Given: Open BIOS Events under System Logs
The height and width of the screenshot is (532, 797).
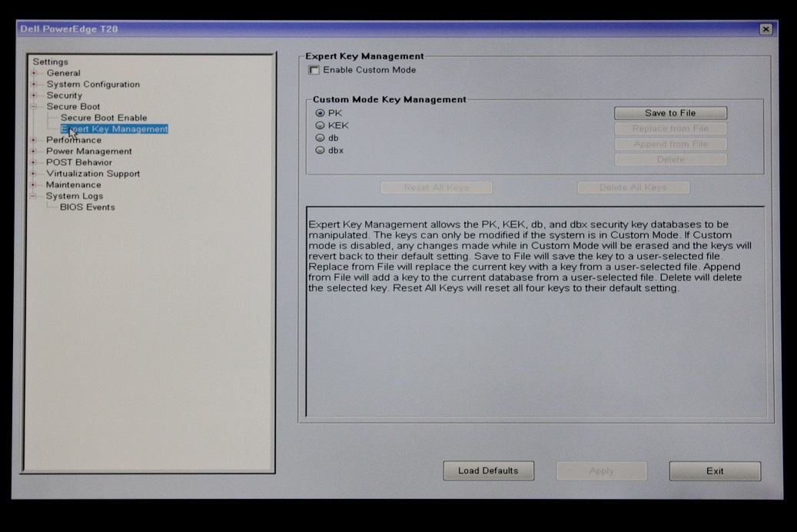Looking at the screenshot, I should 88,208.
